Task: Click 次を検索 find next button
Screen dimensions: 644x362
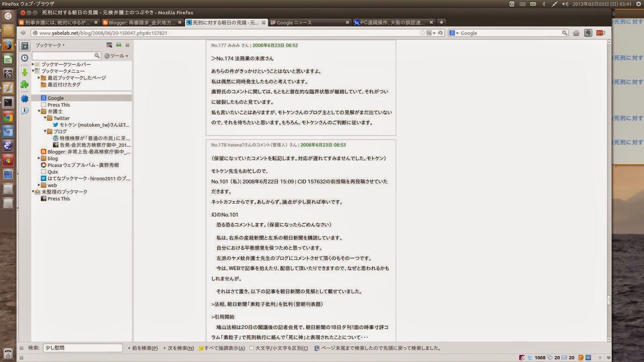Action: point(178,348)
